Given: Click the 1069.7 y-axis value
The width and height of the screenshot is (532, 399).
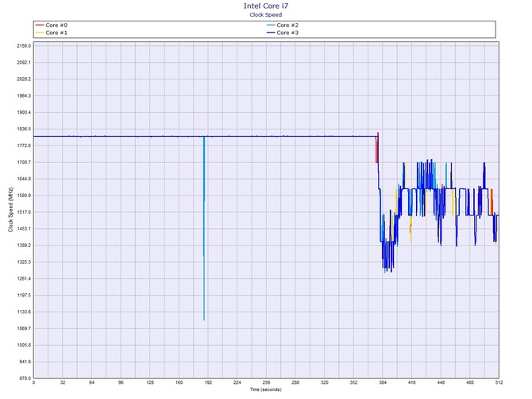Looking at the screenshot, I should (24, 328).
